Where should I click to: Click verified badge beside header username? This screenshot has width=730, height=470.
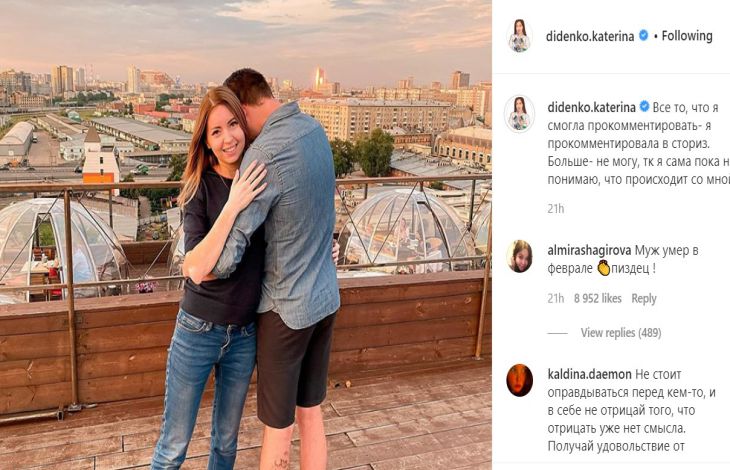click(643, 35)
